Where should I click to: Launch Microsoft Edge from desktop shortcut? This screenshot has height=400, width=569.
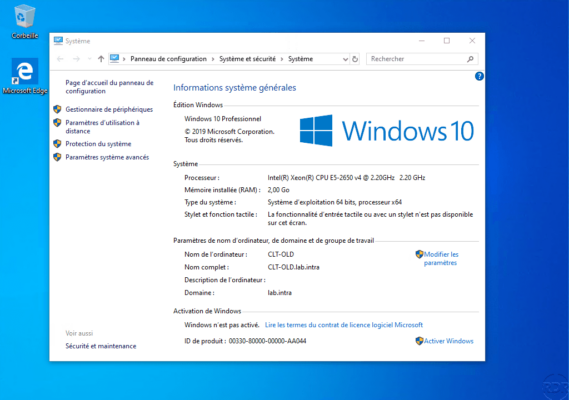25,76
